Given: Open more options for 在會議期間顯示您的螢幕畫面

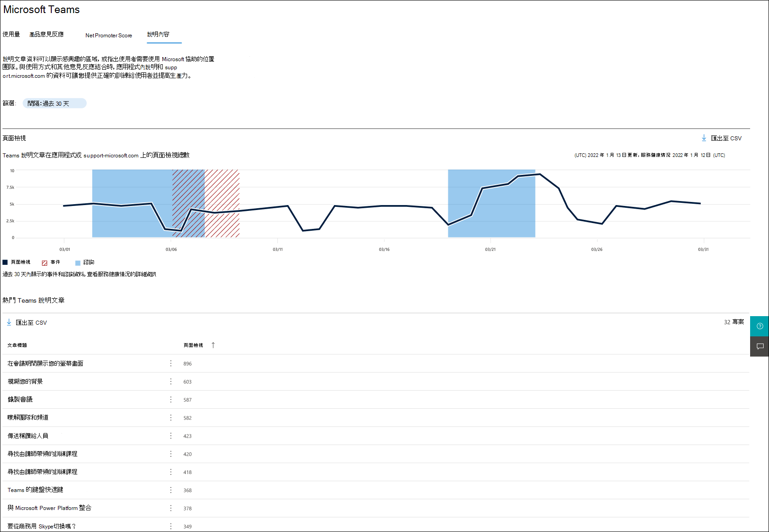Looking at the screenshot, I should [x=171, y=363].
